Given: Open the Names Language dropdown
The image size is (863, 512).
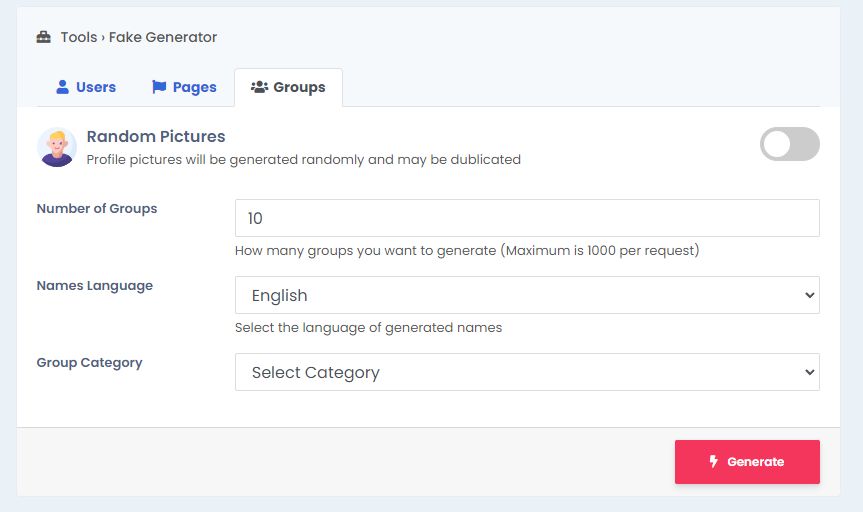Looking at the screenshot, I should (527, 295).
